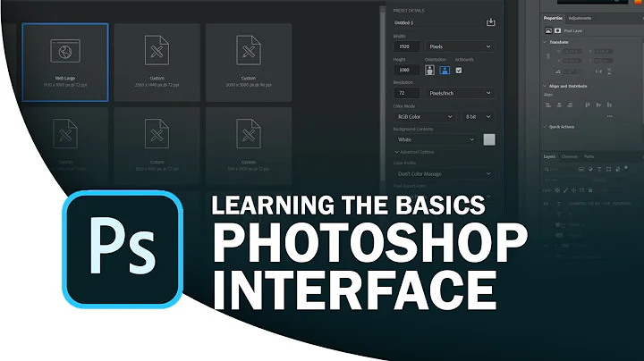Select the Web Large preset
This screenshot has height=361, width=644.
tap(65, 63)
